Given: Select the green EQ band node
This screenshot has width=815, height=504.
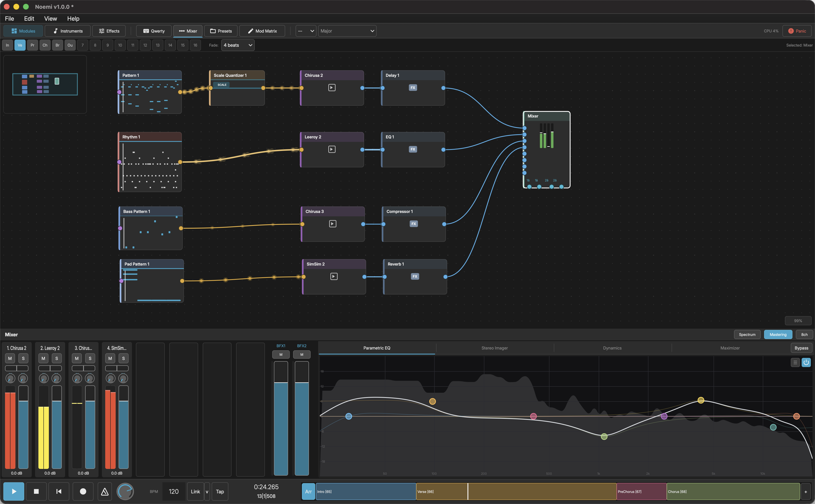Looking at the screenshot, I should [x=604, y=436].
